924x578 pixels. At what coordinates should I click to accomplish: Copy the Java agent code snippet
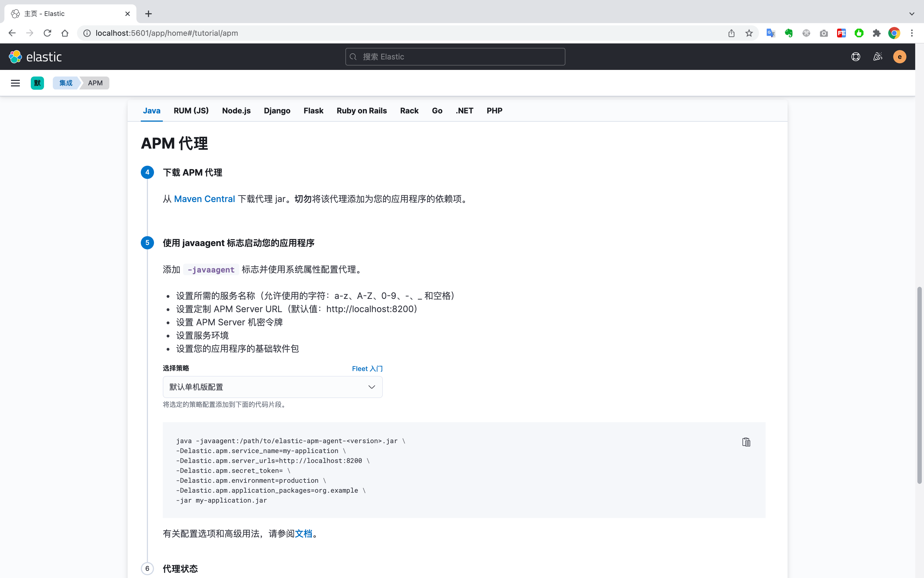[x=746, y=442]
